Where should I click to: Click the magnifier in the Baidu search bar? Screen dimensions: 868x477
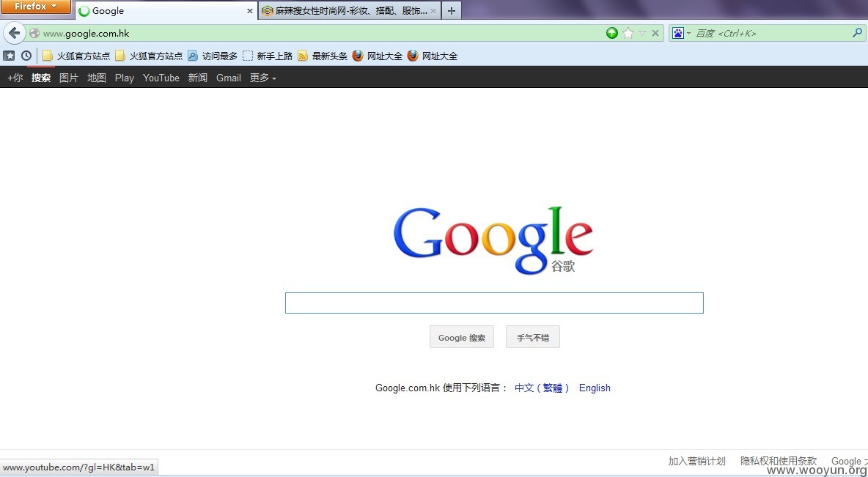857,33
